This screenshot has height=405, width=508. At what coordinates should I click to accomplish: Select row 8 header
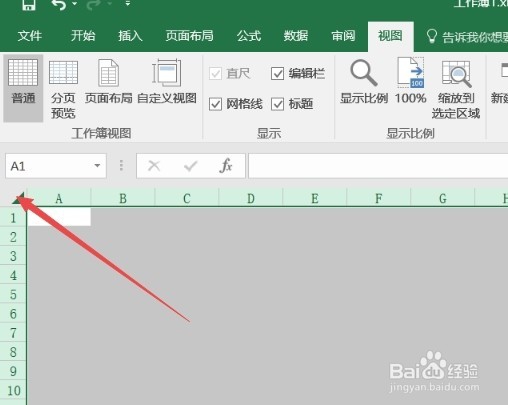coord(13,352)
